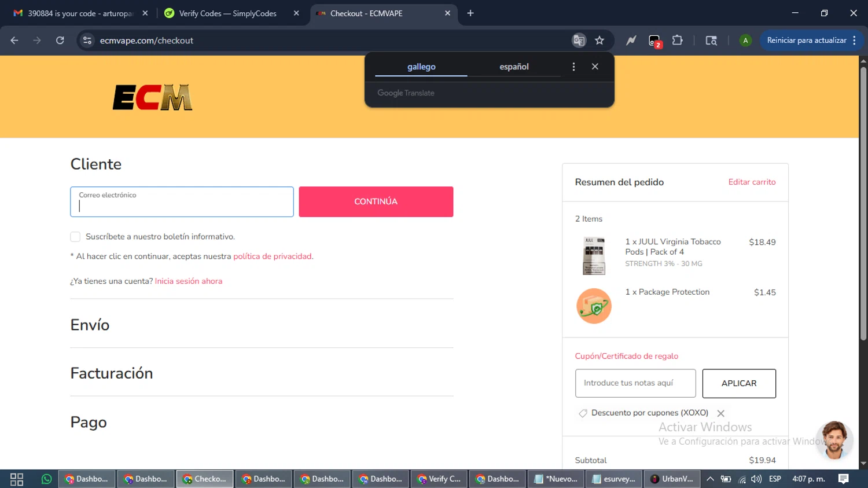
Task: Open the Editar carrito link
Action: (x=752, y=182)
